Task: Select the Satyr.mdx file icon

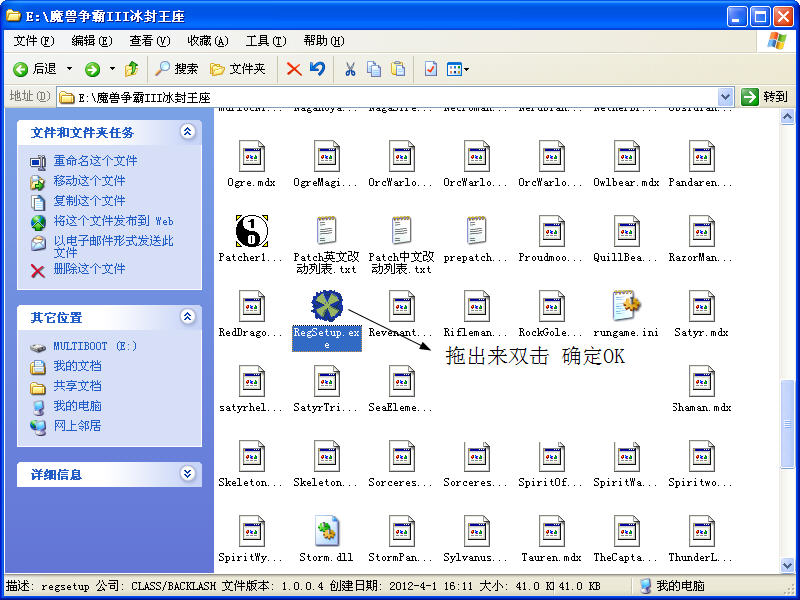Action: coord(702,306)
